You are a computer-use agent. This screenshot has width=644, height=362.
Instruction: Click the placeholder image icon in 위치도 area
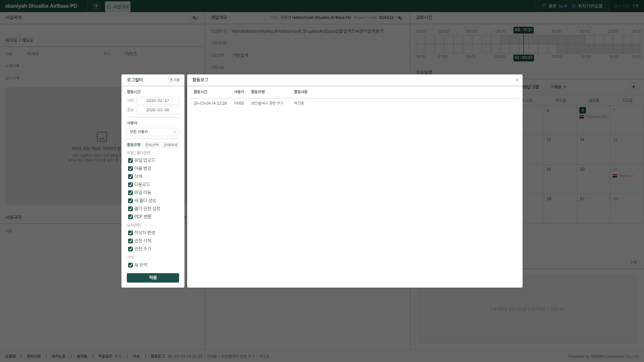click(x=102, y=136)
